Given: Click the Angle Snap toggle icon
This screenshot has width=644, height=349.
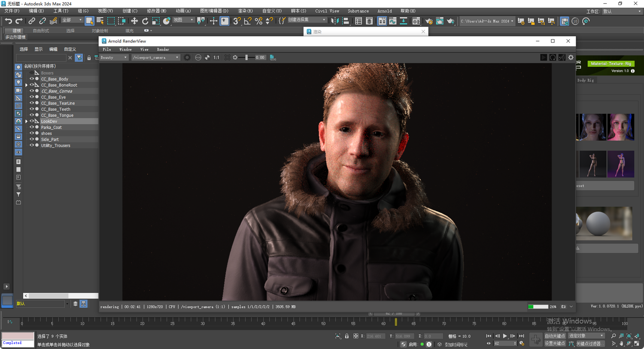Looking at the screenshot, I should 248,21.
